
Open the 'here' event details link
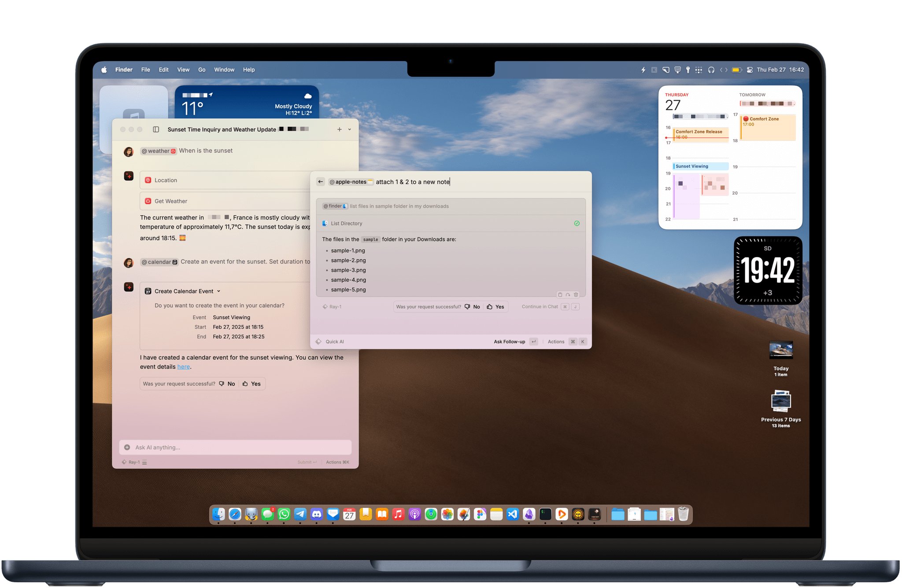coord(184,367)
